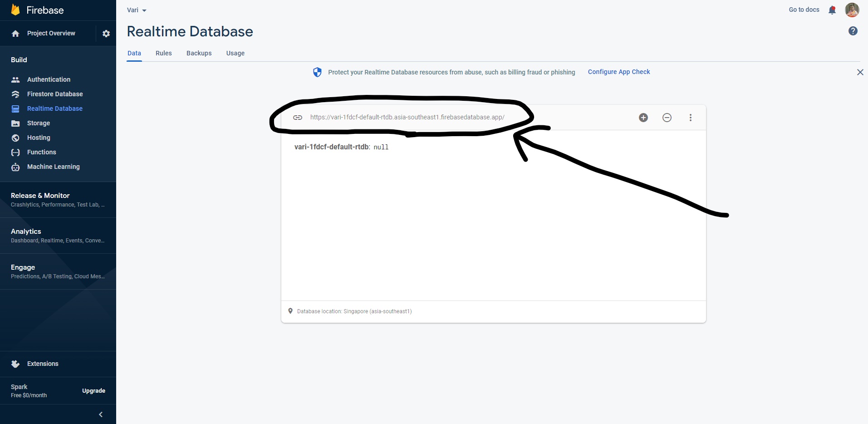Click the Realtime Database page heading
Viewport: 868px width, 424px height.
(190, 31)
